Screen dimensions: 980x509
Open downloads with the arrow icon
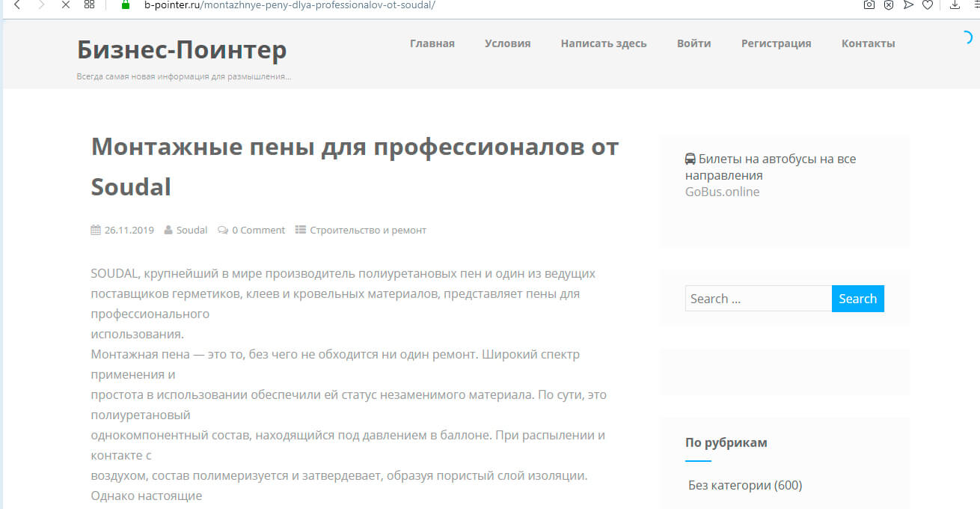(955, 4)
